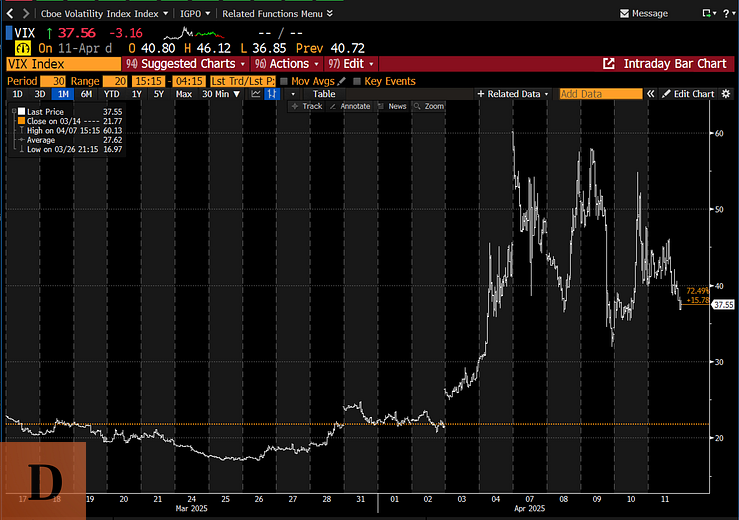Activate the Annotate tool

click(x=350, y=106)
